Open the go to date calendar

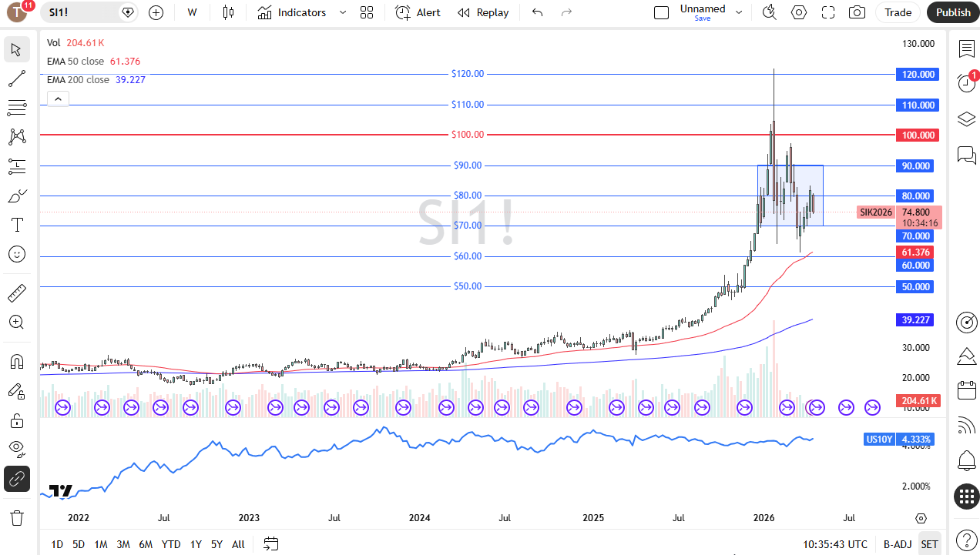270,544
